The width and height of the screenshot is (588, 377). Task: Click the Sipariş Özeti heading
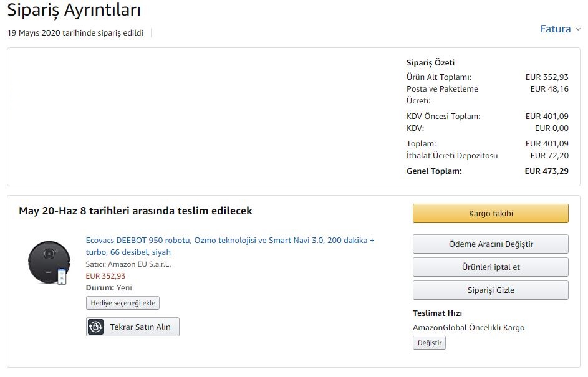tap(430, 62)
